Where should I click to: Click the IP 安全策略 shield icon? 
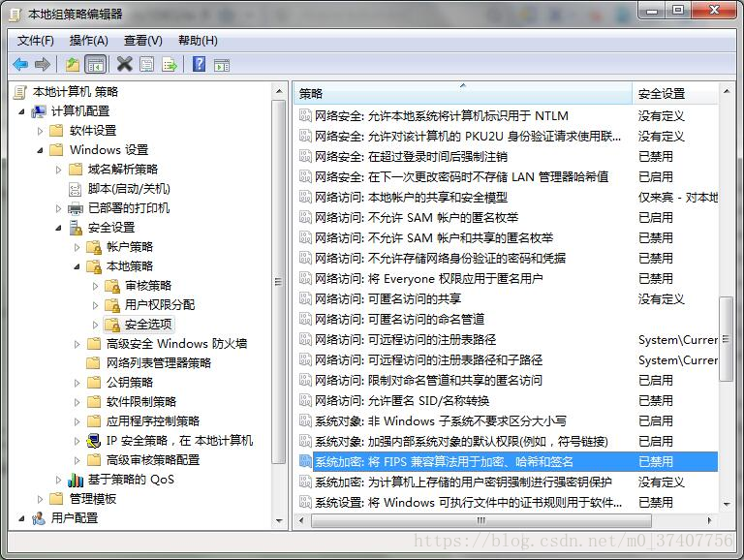[x=94, y=441]
